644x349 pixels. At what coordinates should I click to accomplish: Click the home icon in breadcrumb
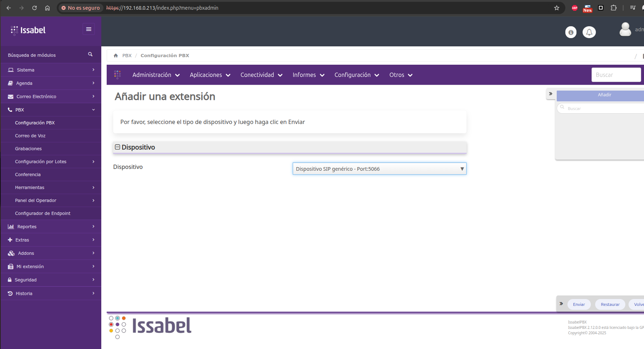click(x=116, y=56)
